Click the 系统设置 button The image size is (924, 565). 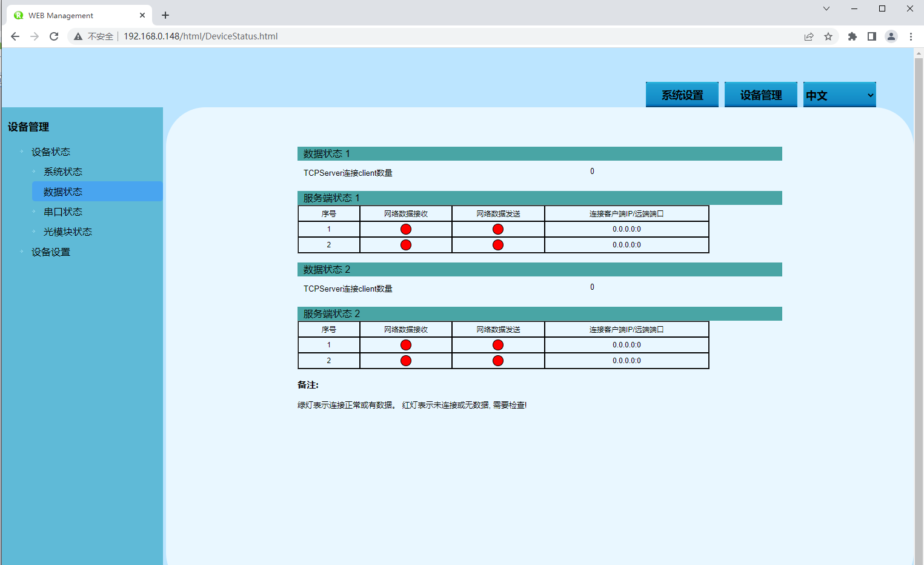tap(682, 95)
